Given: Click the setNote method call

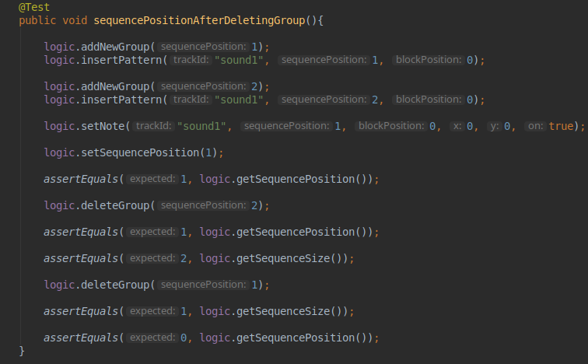Looking at the screenshot, I should [x=103, y=126].
